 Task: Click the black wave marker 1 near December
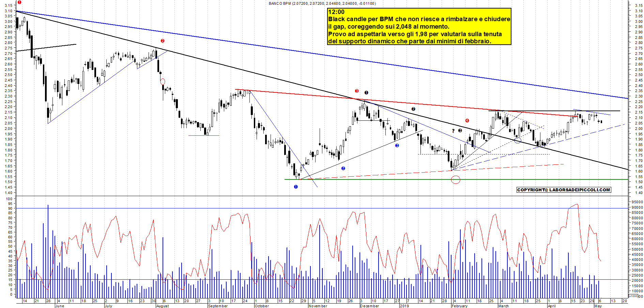tap(366, 92)
